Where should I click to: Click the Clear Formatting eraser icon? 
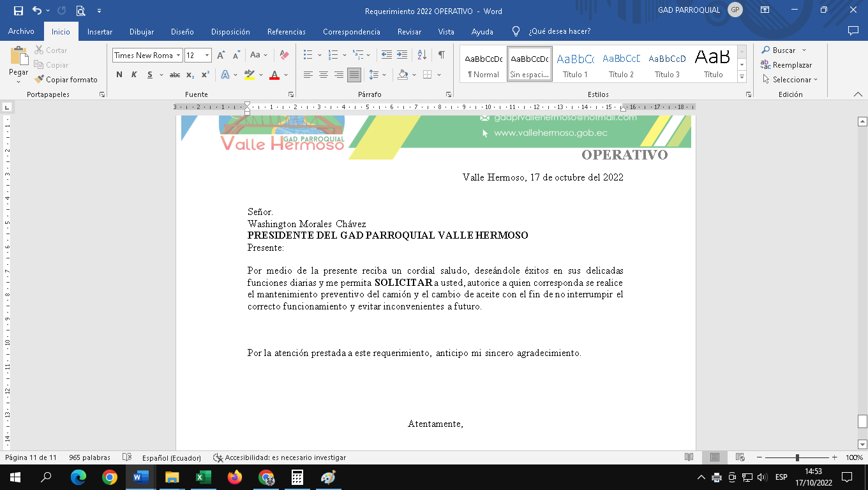pos(285,56)
